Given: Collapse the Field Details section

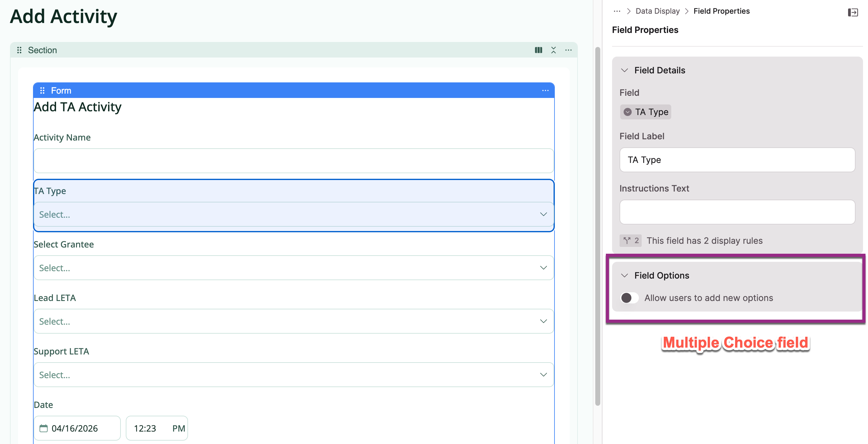Looking at the screenshot, I should coord(624,70).
